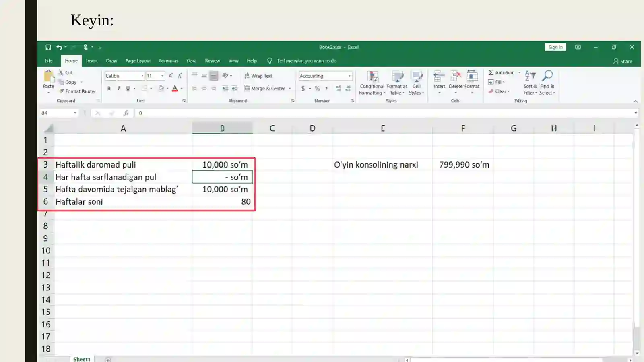This screenshot has width=644, height=362.
Task: Click the Save icon in quick access toolbar
Action: [48, 47]
